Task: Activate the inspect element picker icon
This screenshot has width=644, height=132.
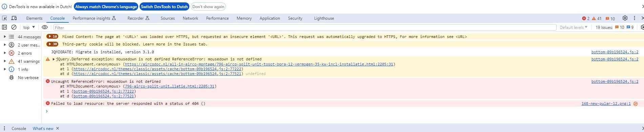Action: (4, 18)
